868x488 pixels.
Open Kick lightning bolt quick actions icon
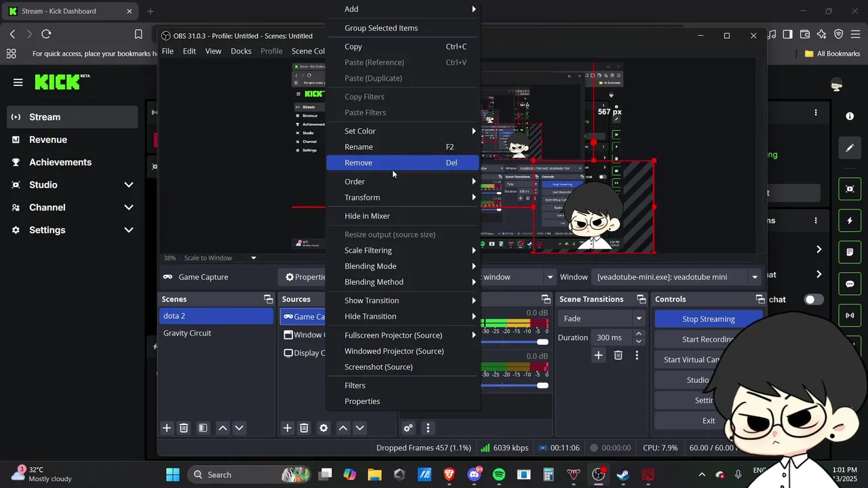(x=850, y=221)
